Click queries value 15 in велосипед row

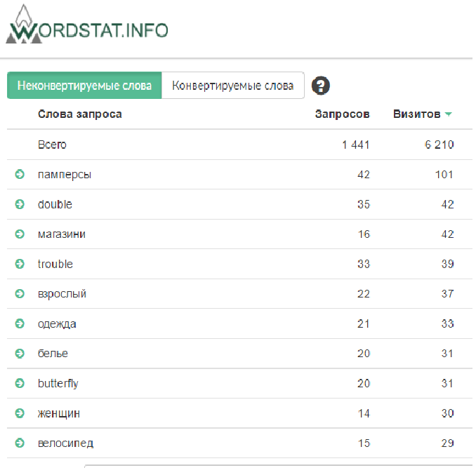tap(364, 443)
